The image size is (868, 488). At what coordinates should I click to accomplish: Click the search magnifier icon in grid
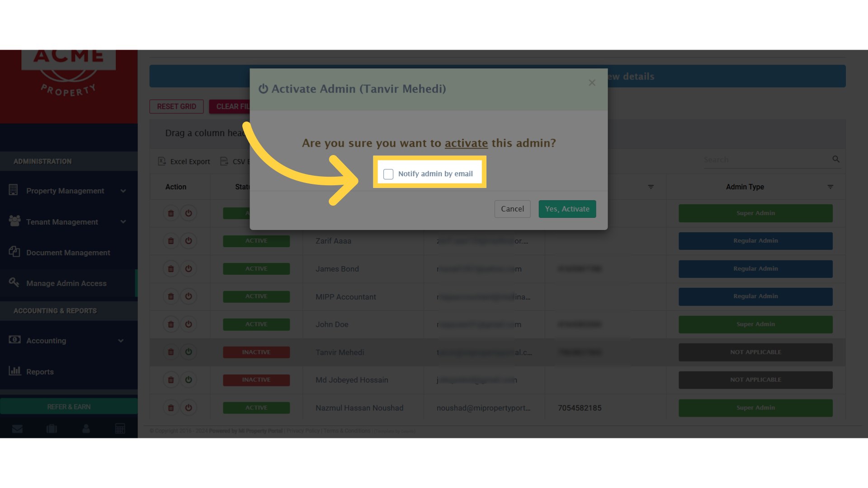tap(836, 159)
